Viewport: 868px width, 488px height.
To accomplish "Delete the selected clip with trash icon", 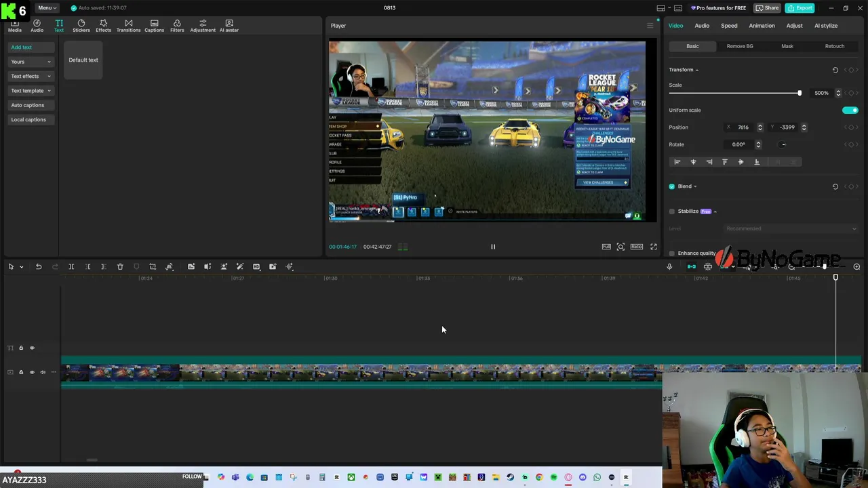I will (120, 266).
